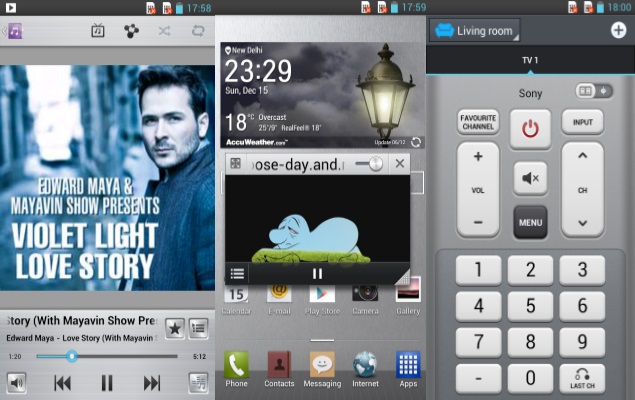Pause the current song
This screenshot has height=400, width=635.
[107, 383]
